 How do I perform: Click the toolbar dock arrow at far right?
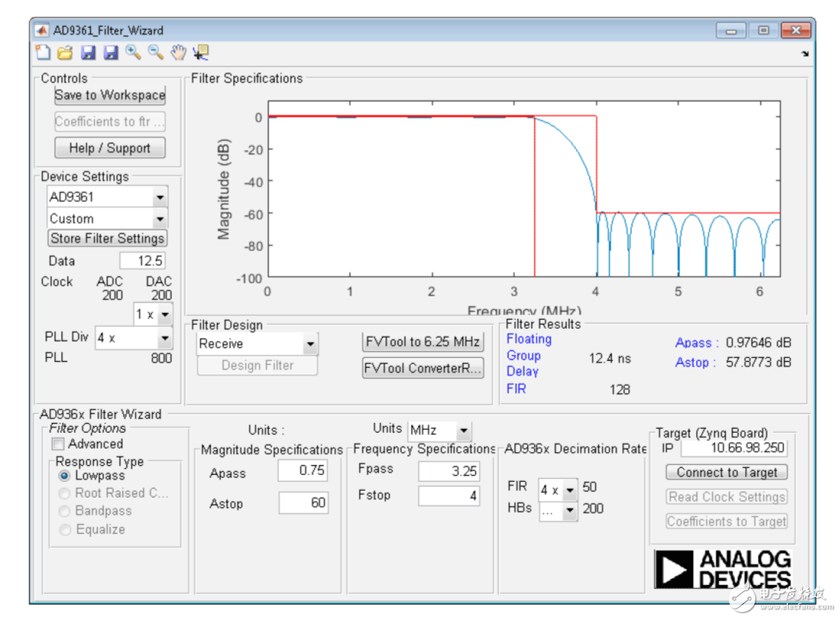(805, 54)
